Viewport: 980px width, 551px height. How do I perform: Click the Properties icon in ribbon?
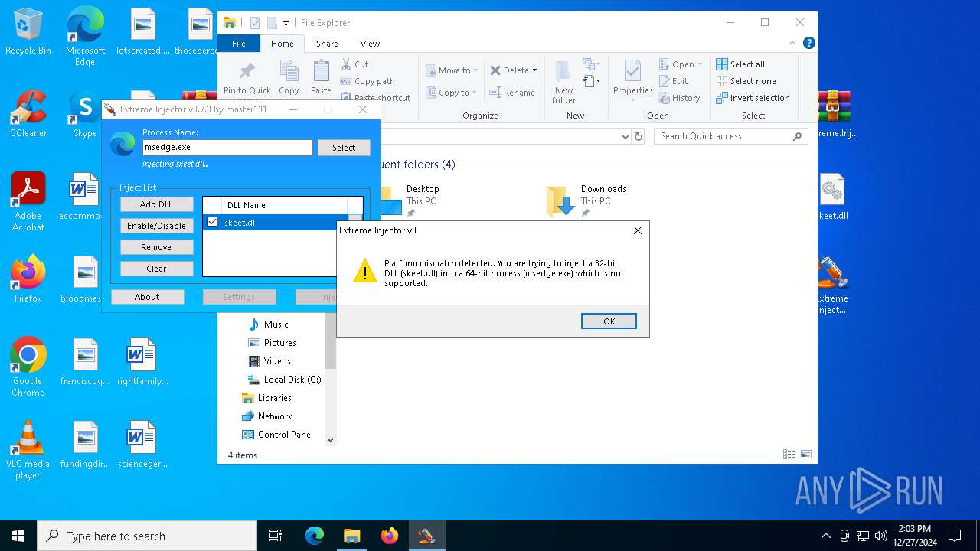point(632,73)
